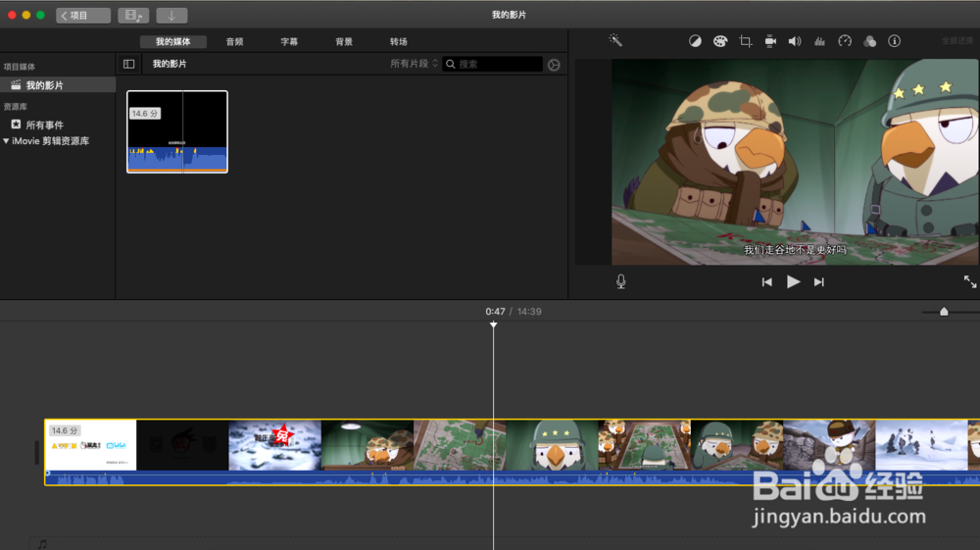Click the media import down-arrow button

171,15
